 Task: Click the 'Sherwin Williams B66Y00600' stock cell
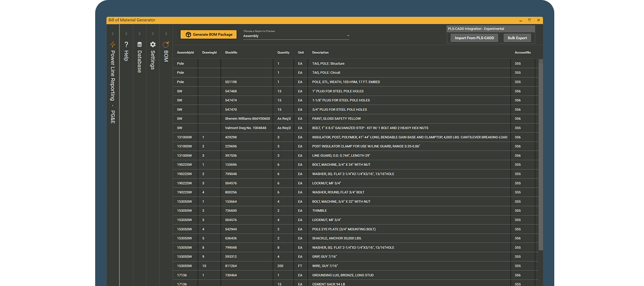click(x=247, y=119)
